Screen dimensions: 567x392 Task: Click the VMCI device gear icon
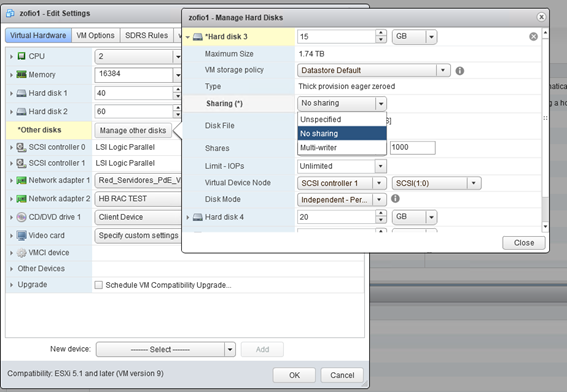click(x=22, y=253)
